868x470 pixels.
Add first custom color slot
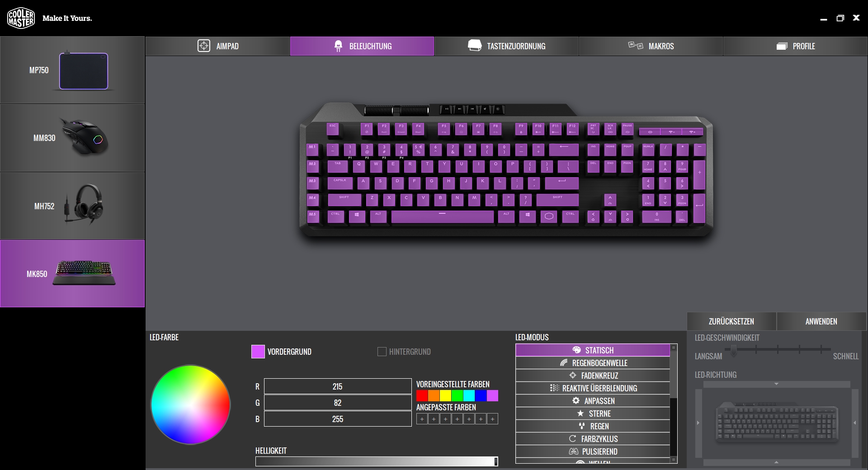422,419
